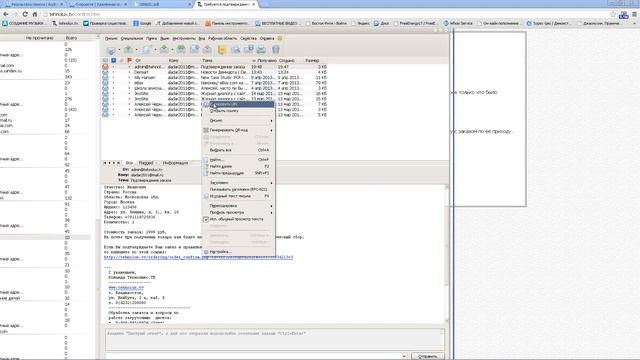Bookmark page with the star icon
The width and height of the screenshot is (640, 360).
click(613, 14)
